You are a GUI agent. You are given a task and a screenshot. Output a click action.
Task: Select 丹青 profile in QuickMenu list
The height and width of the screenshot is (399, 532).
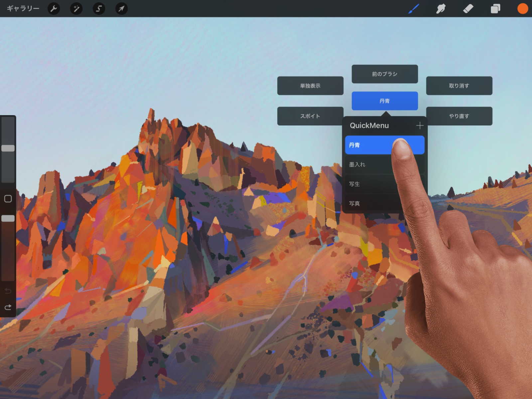[385, 145]
